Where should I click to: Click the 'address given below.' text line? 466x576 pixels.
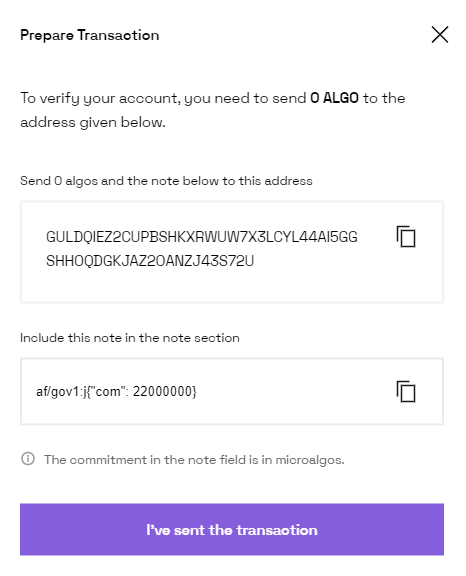(93, 122)
